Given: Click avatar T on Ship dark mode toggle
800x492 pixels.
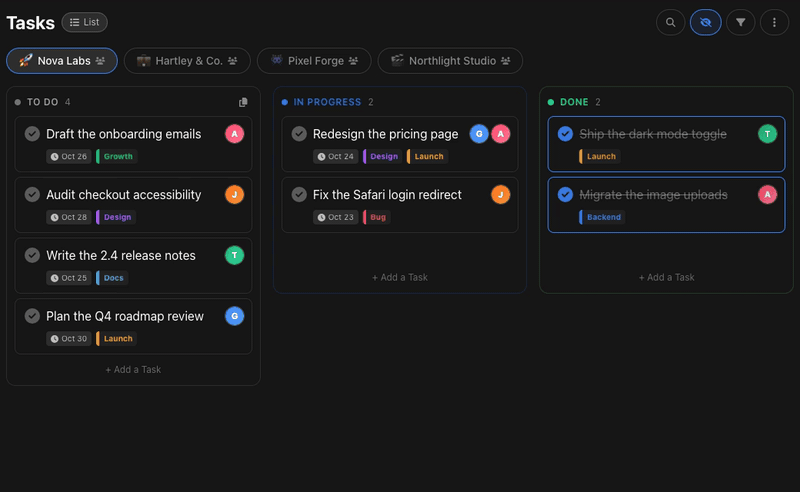Looking at the screenshot, I should click(x=767, y=134).
